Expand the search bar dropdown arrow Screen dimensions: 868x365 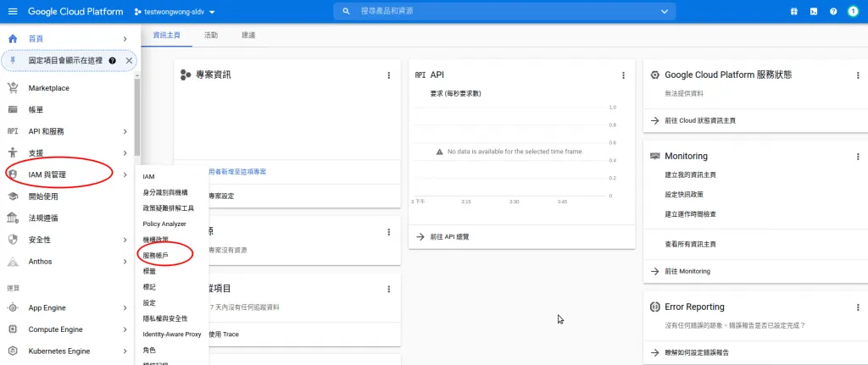(x=665, y=11)
